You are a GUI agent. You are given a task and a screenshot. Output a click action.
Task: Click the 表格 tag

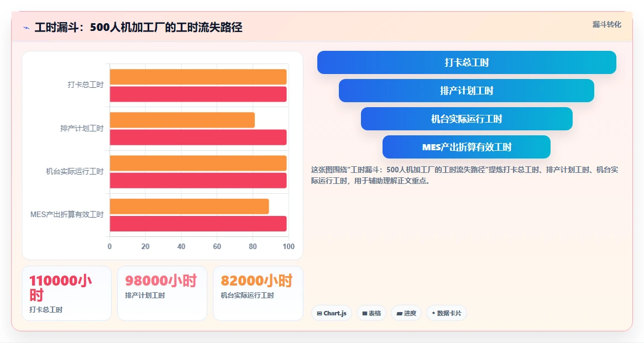pyautogui.click(x=371, y=313)
